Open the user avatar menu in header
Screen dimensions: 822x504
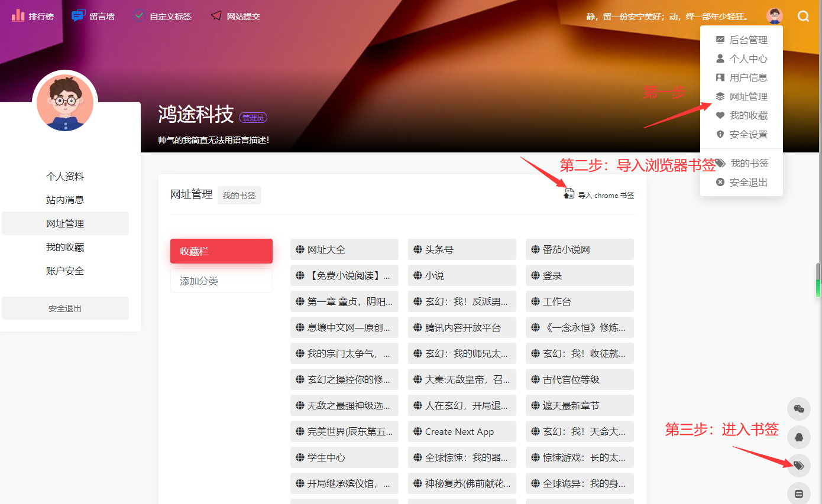[x=774, y=17]
